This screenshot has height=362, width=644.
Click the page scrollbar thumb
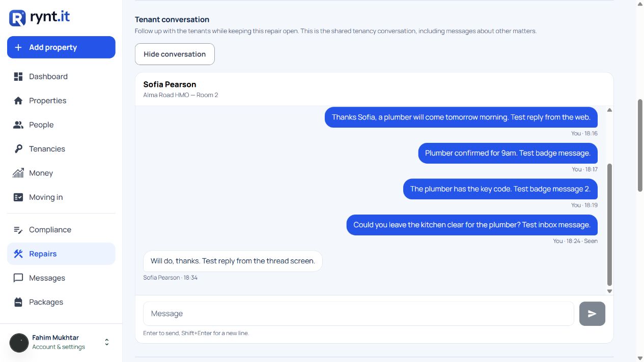point(640,145)
